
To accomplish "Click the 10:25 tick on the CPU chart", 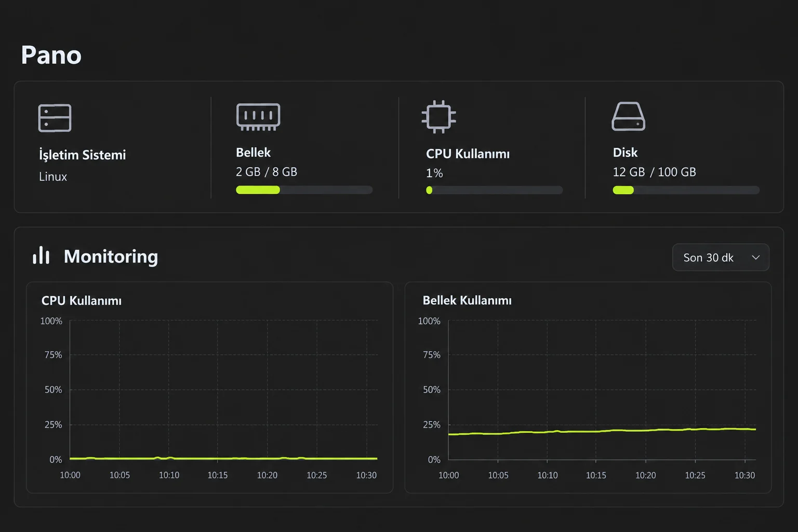I will coord(316,475).
